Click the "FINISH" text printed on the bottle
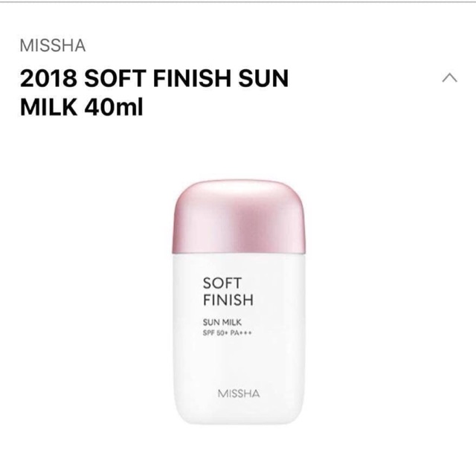This screenshot has height=476, width=476. [228, 300]
